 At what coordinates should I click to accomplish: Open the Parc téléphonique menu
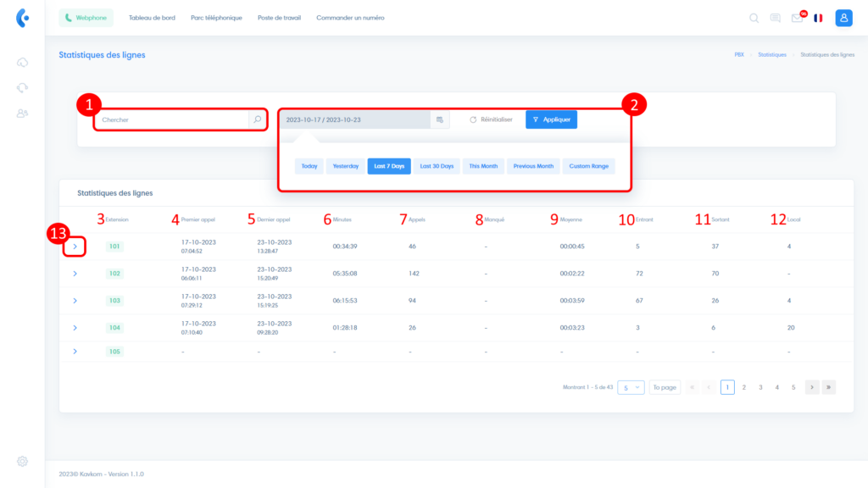216,18
